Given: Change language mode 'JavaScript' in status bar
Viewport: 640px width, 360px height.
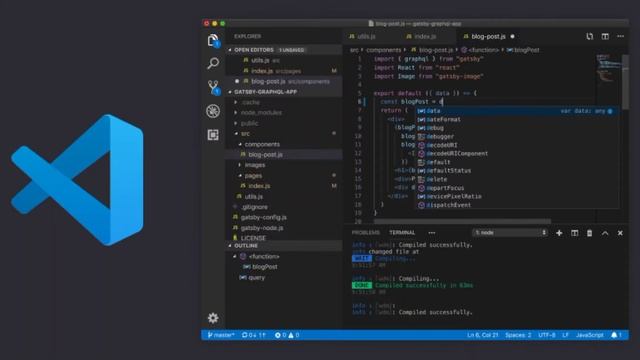Looking at the screenshot, I should pyautogui.click(x=589, y=335).
